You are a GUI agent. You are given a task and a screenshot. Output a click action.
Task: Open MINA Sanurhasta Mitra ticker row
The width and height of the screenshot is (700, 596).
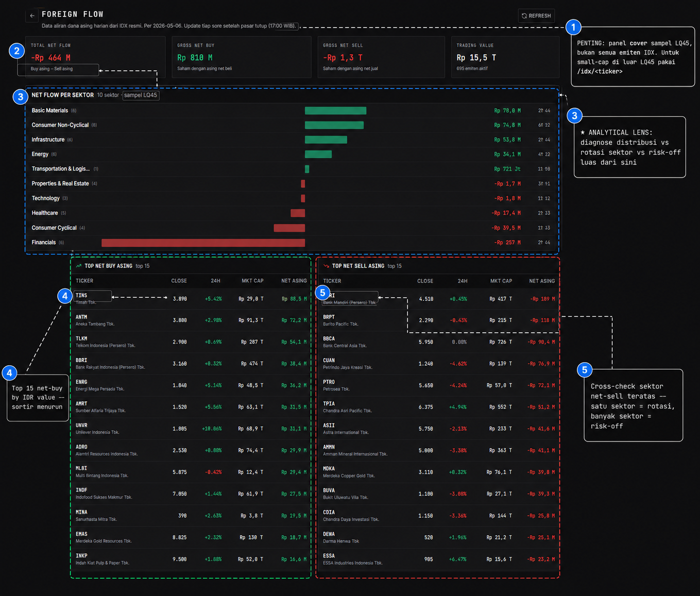click(191, 516)
